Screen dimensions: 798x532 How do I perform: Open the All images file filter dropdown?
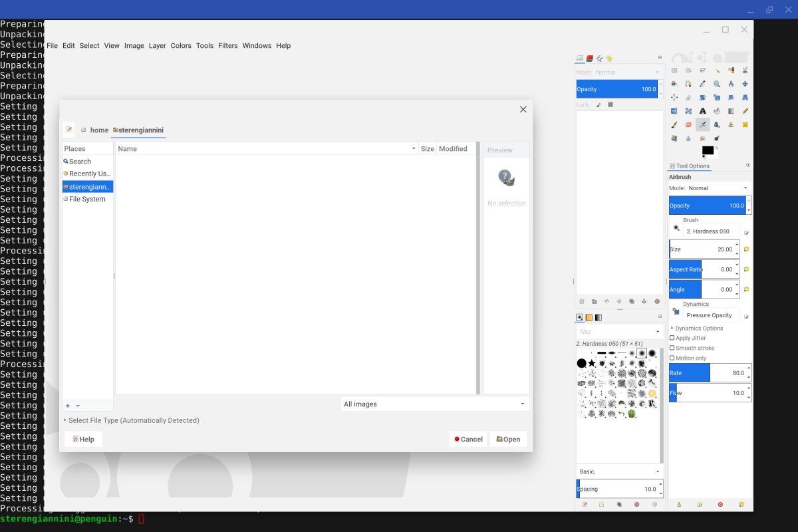pos(434,404)
